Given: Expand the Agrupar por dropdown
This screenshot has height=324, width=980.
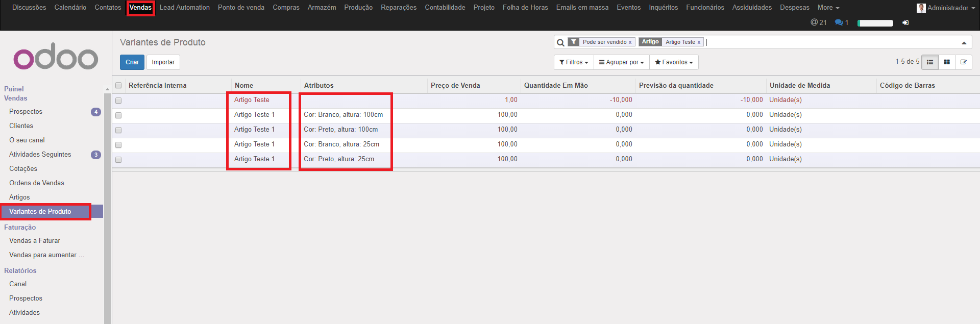Looking at the screenshot, I should [621, 62].
